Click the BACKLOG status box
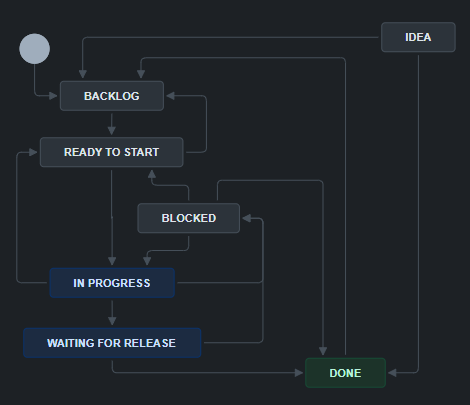 coord(112,96)
